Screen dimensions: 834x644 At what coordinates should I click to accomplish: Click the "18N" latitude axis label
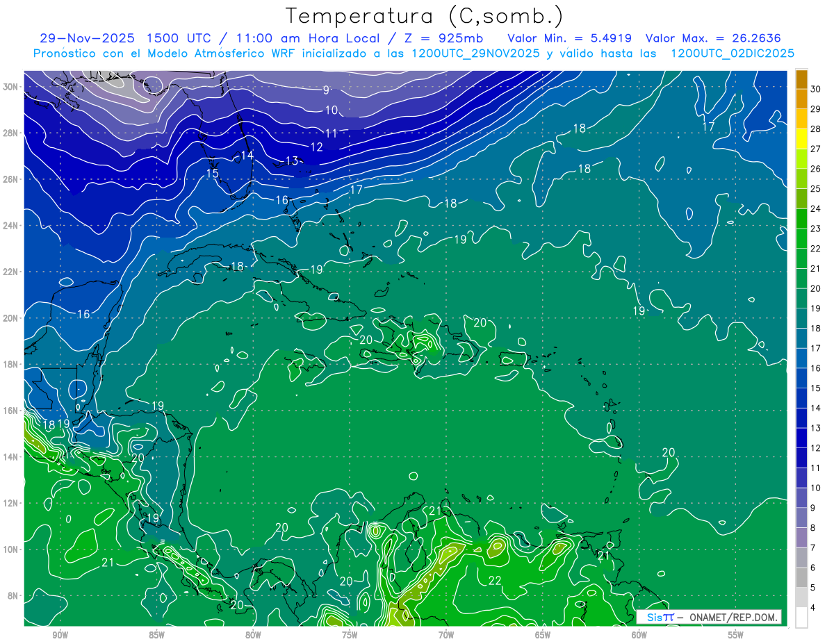click(11, 364)
